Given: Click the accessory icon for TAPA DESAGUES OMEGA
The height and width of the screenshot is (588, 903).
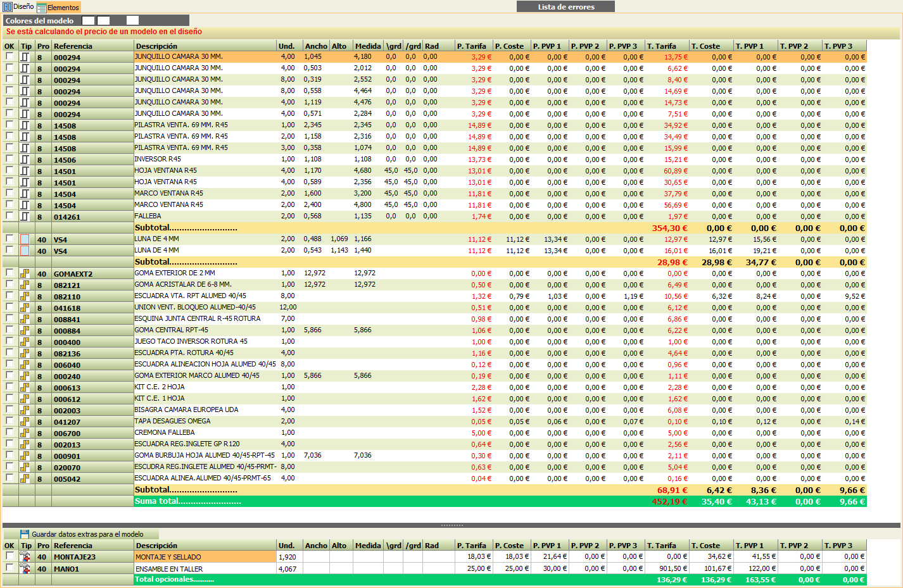Looking at the screenshot, I should 25,422.
